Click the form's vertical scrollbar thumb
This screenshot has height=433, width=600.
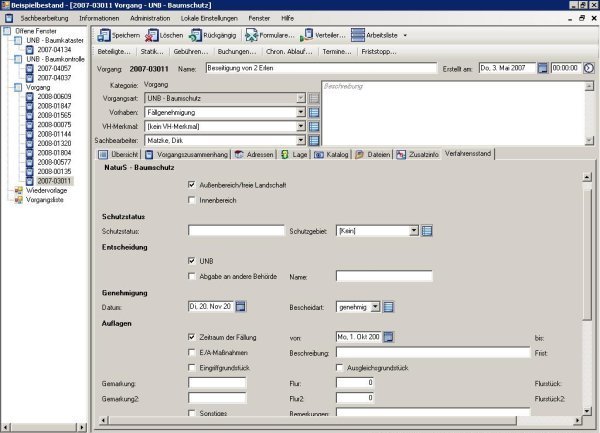click(x=587, y=254)
